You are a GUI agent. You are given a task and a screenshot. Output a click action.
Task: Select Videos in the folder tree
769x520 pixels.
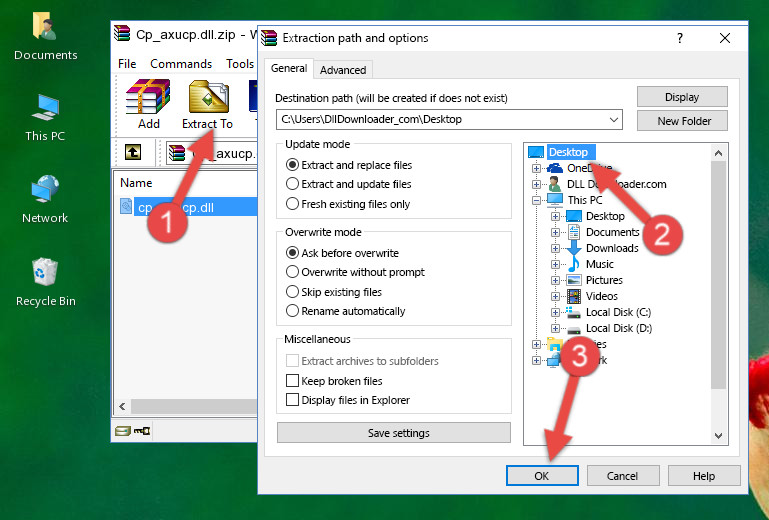pos(602,296)
